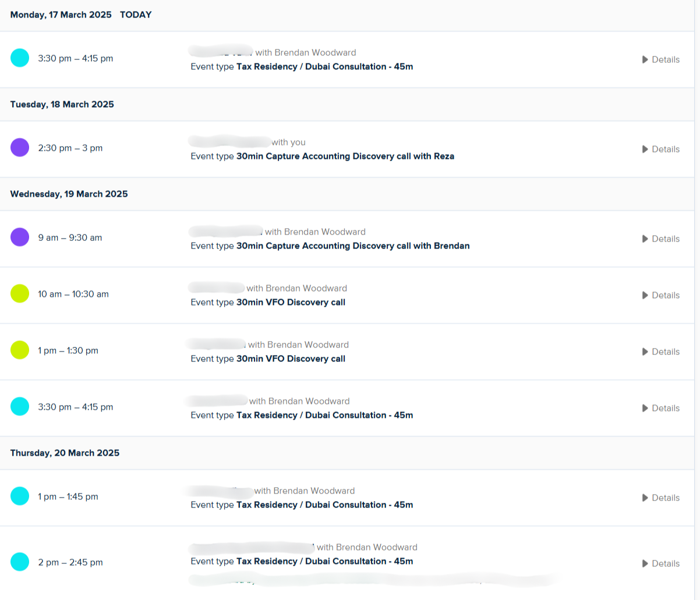Viewport: 700px width, 600px height.
Task: Select the 30min Capture Accounting call with Reza
Action: point(345,156)
